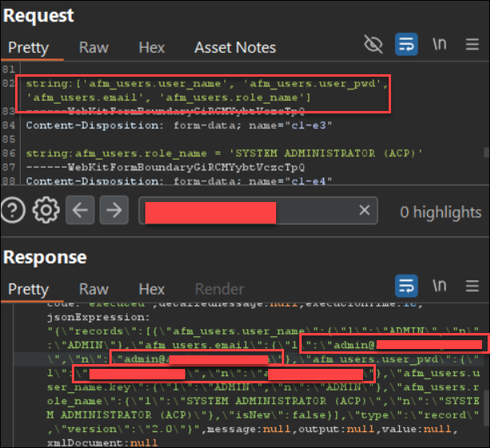490x448 pixels.
Task: Switch Response view to Raw tab
Action: click(93, 289)
